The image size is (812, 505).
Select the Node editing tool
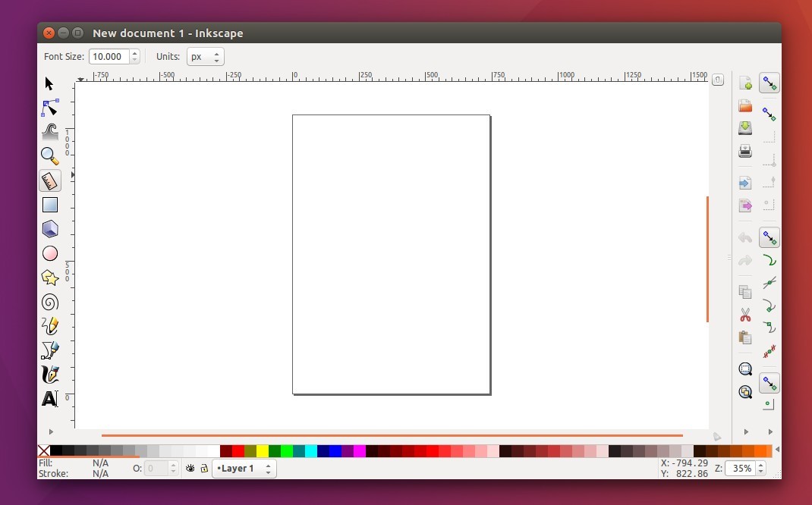tap(50, 108)
